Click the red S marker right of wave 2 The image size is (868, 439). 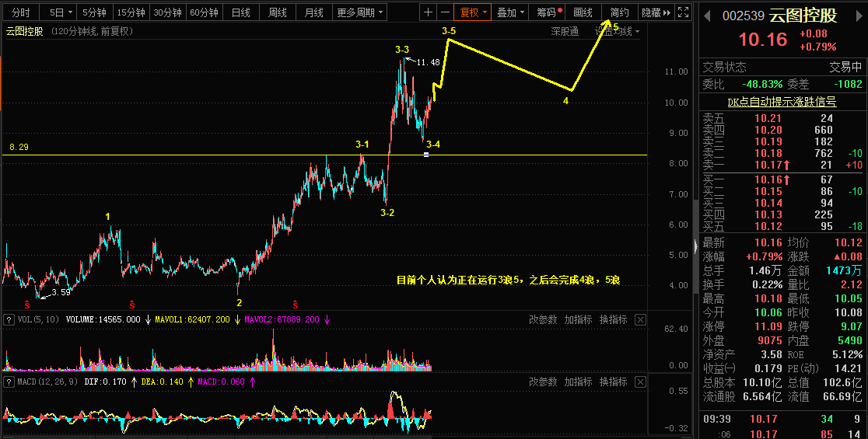pyautogui.click(x=296, y=304)
